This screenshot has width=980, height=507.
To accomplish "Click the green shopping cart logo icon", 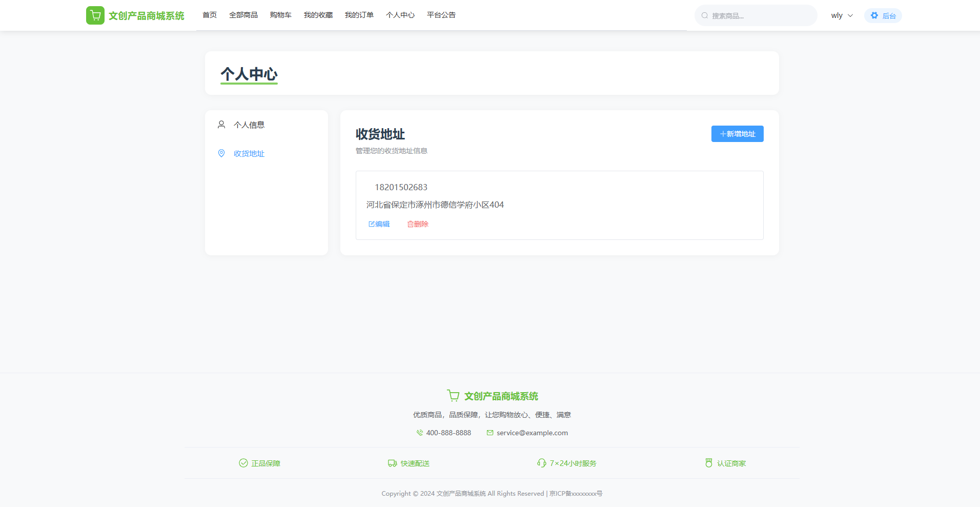I will 95,15.
